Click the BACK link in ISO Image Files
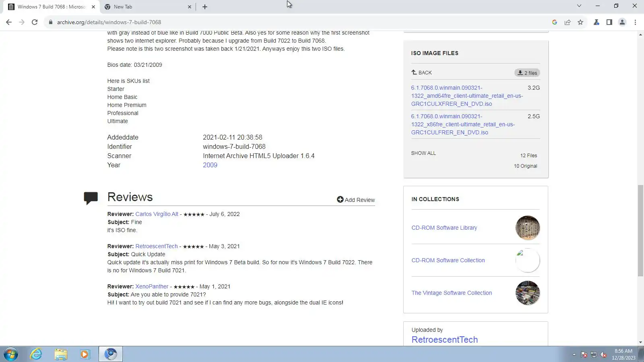644x362 pixels. 421,73
